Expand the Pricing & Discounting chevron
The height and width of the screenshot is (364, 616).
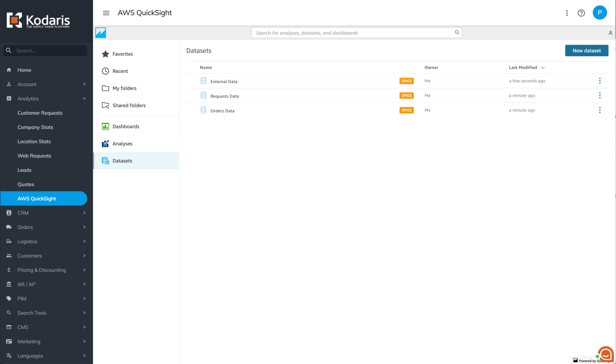tap(84, 270)
